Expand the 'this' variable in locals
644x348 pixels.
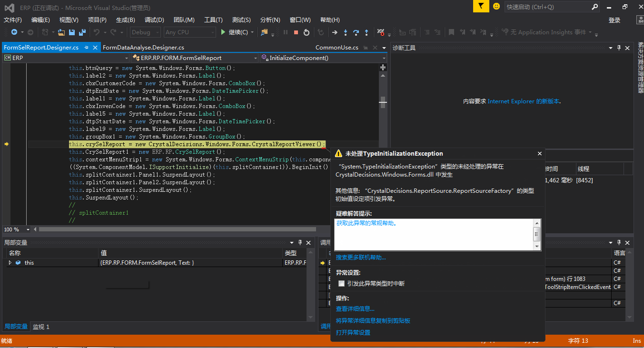[10, 262]
